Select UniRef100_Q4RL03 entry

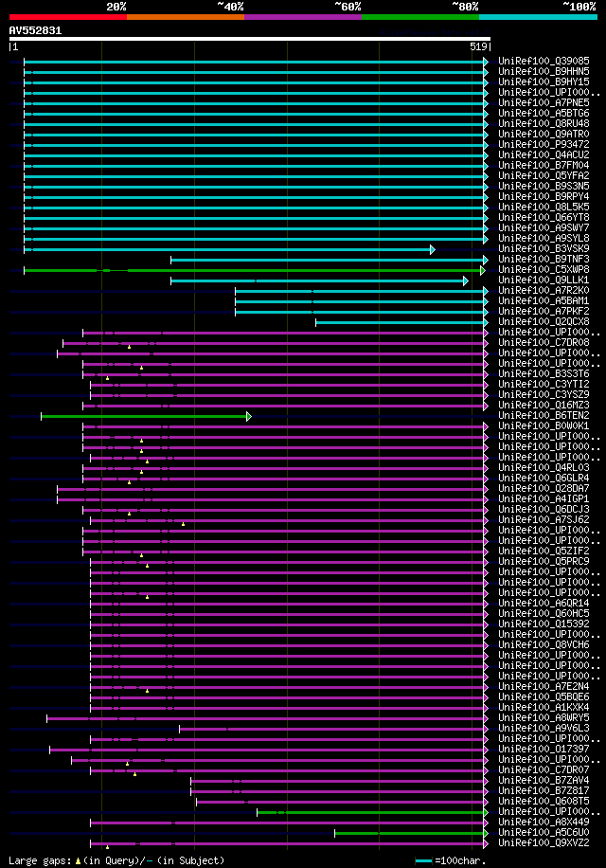[544, 468]
